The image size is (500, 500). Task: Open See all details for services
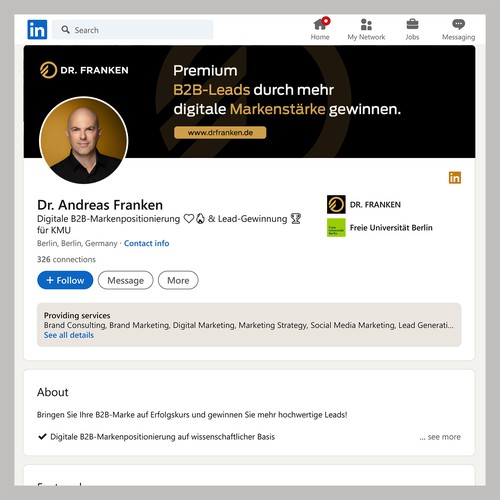click(69, 335)
